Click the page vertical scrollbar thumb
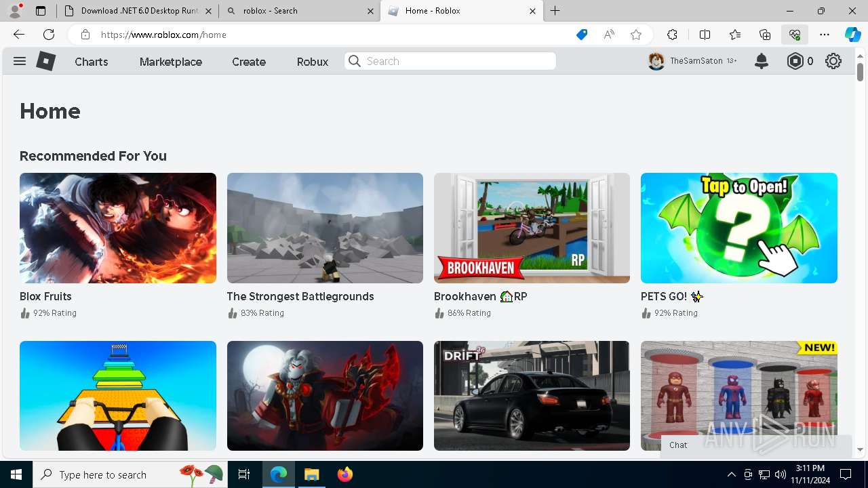Screen dimensions: 868x488 [x=861, y=70]
